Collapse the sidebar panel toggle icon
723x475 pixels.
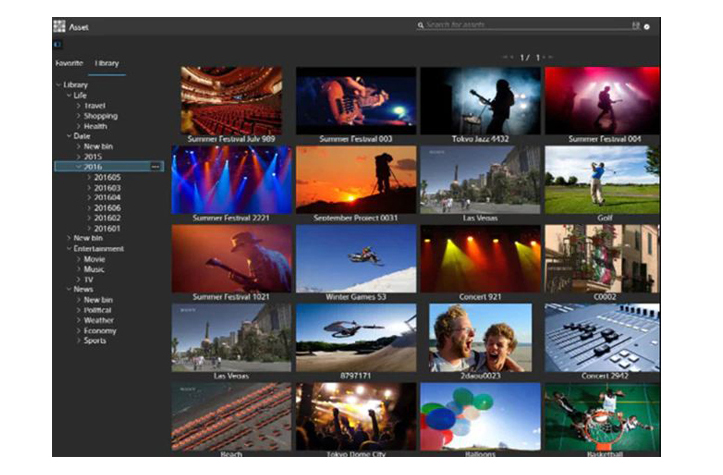tap(58, 44)
